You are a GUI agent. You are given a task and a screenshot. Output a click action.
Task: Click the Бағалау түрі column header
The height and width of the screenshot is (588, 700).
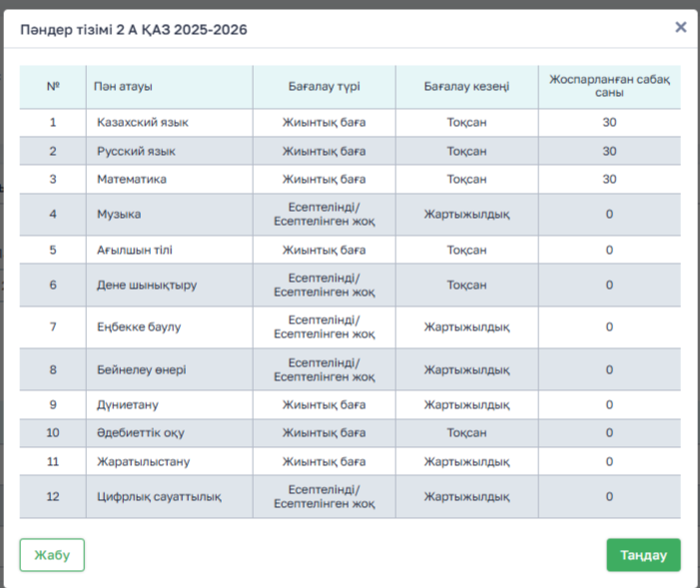324,87
